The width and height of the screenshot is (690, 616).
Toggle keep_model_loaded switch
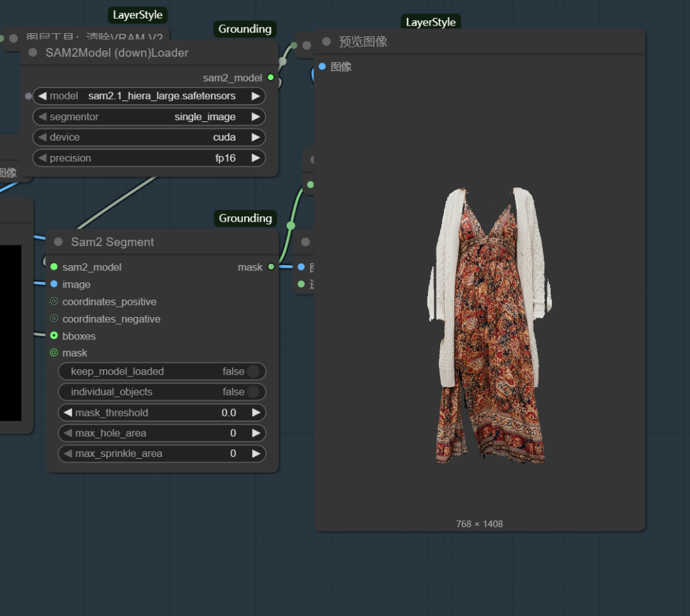(x=253, y=371)
